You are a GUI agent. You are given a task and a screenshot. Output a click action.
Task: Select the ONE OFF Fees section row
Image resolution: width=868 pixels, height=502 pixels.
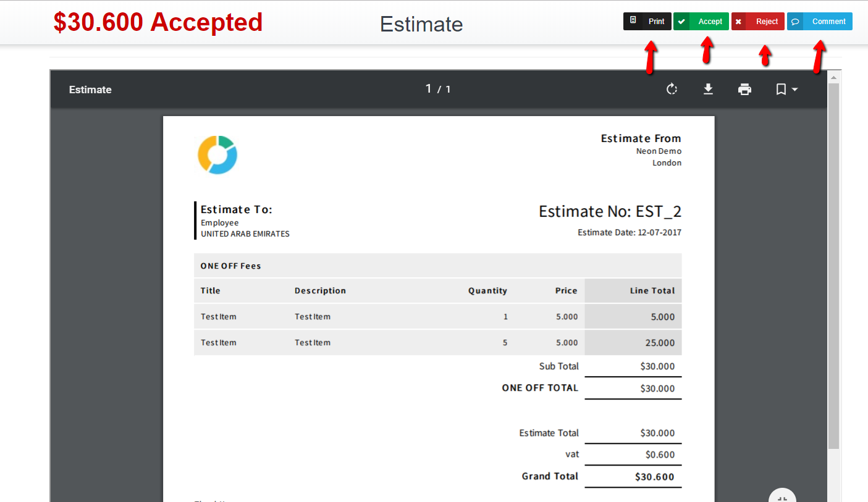[437, 266]
